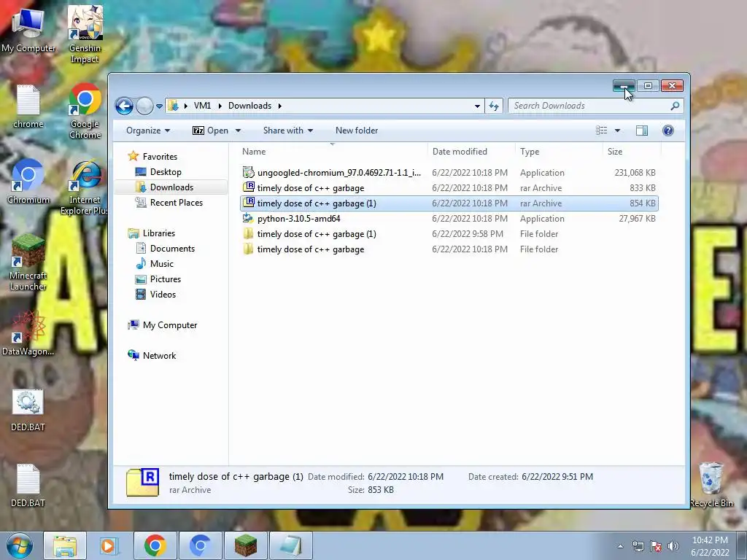The height and width of the screenshot is (560, 747).
Task: Open the Share with menu
Action: point(287,131)
